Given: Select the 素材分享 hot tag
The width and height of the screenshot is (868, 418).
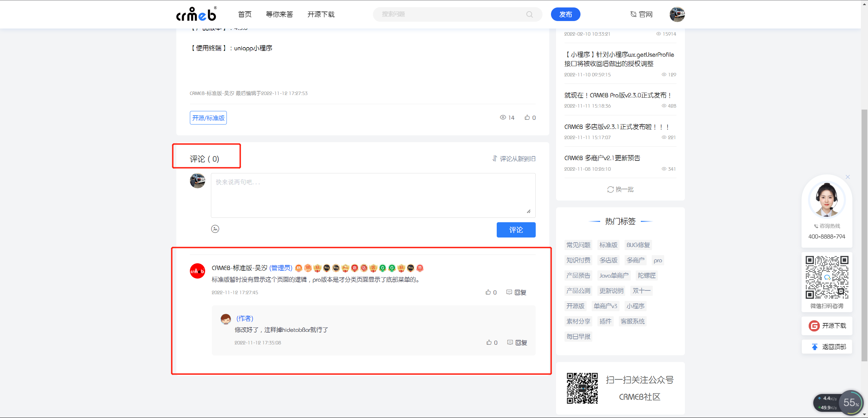Looking at the screenshot, I should [578, 321].
